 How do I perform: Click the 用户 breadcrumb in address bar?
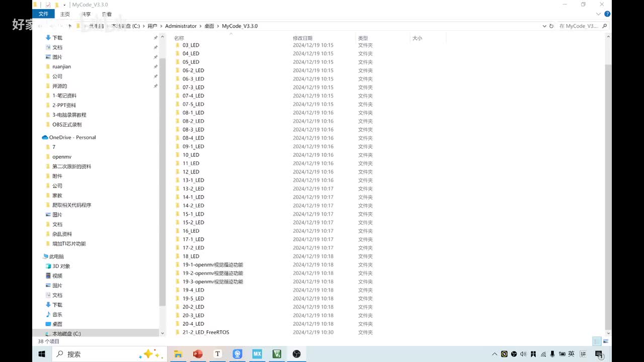[152, 26]
